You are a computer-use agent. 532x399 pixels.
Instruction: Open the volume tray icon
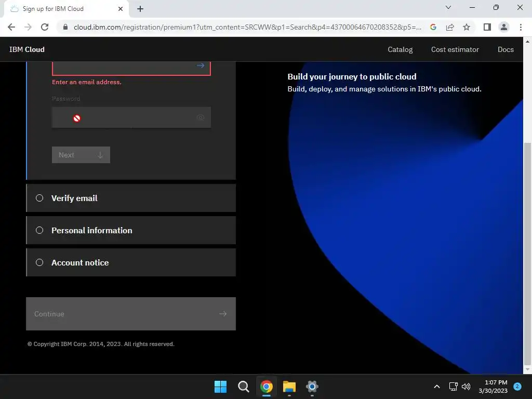pos(466,387)
